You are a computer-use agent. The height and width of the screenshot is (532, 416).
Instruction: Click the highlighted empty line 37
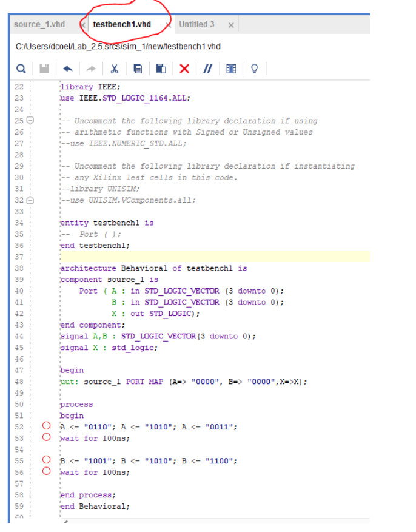[215, 257]
